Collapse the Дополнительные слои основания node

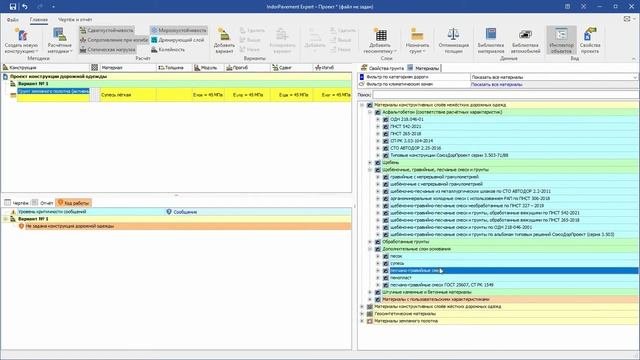coord(370,249)
